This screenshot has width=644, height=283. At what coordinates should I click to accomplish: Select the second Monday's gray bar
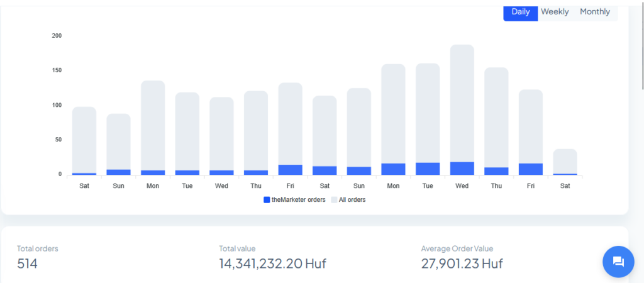pos(393,113)
